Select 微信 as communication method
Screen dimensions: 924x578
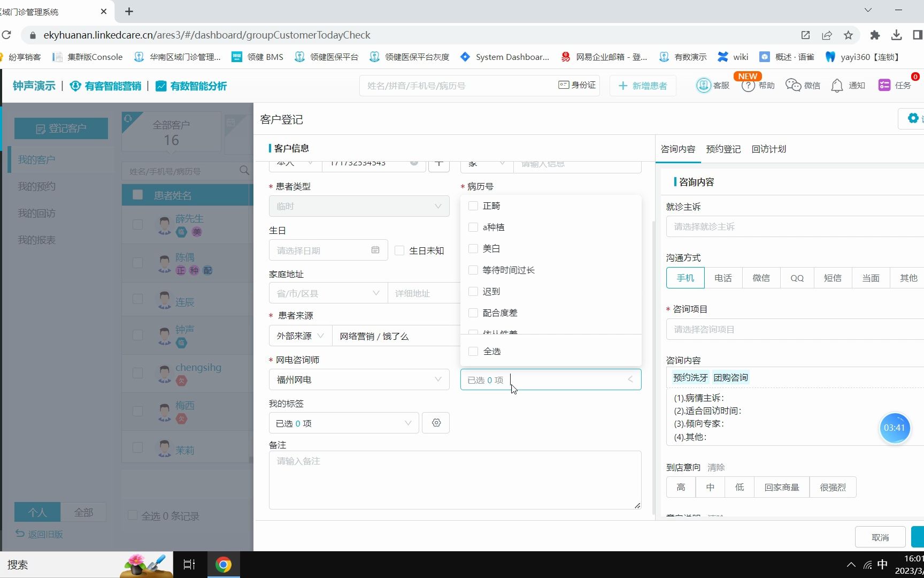click(x=761, y=278)
